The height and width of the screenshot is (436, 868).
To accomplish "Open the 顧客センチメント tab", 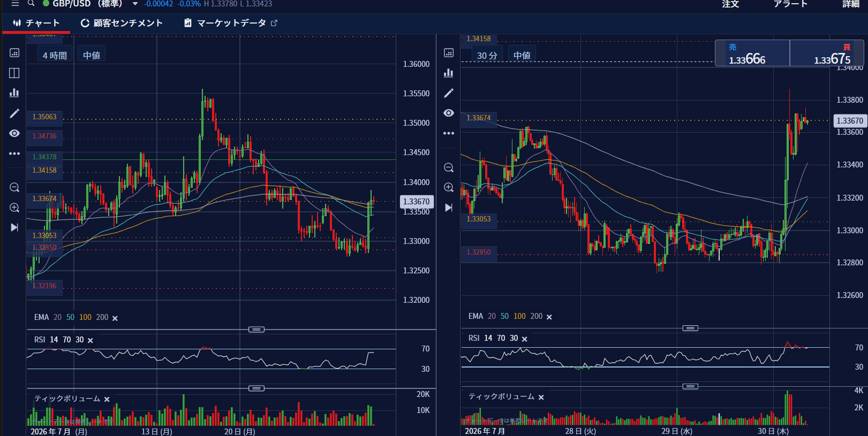I will [x=122, y=23].
